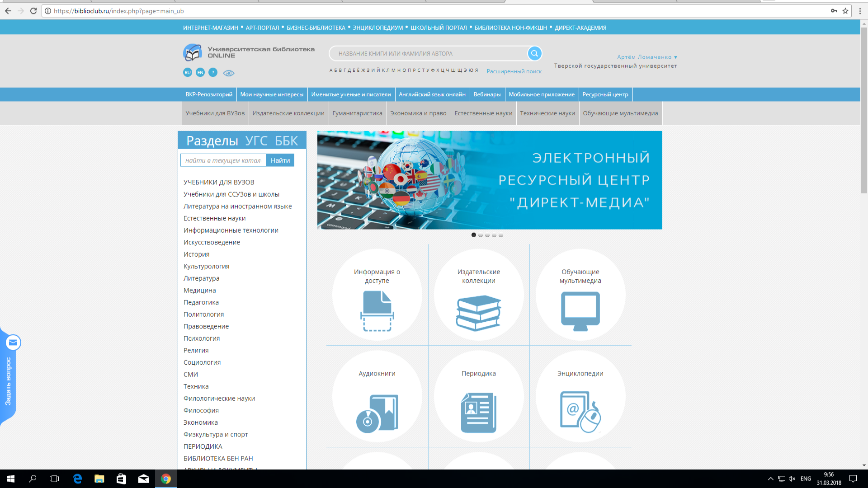
Task: Switch to the УГС sections tab
Action: 256,141
